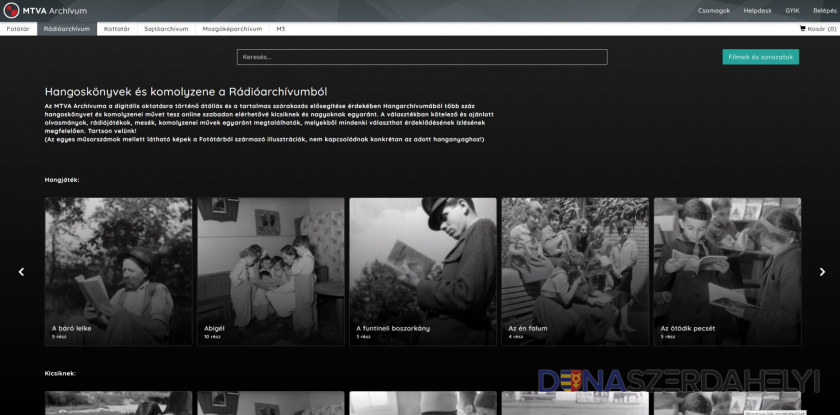This screenshot has height=415, width=840.
Task: Open the Az én falum card
Action: pyautogui.click(x=575, y=271)
